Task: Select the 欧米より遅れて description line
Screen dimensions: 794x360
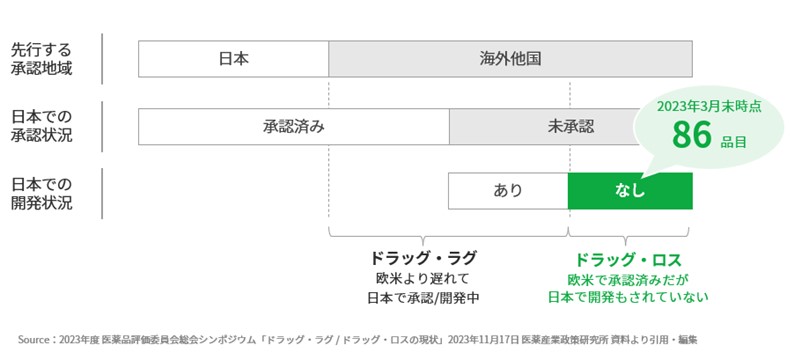Action: coord(423,278)
